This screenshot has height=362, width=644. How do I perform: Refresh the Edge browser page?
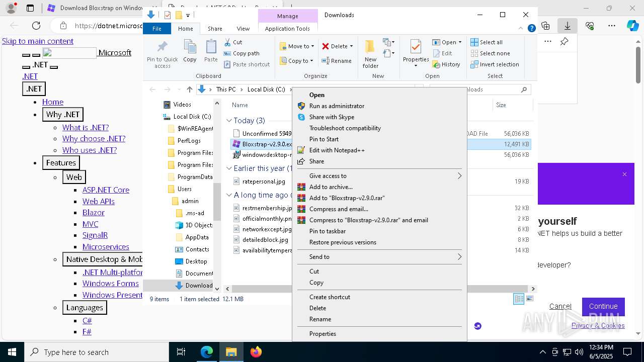click(x=36, y=26)
